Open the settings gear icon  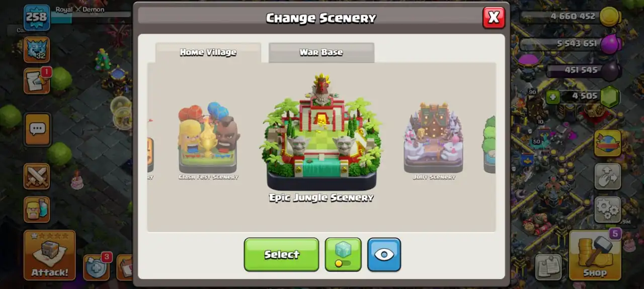click(607, 209)
